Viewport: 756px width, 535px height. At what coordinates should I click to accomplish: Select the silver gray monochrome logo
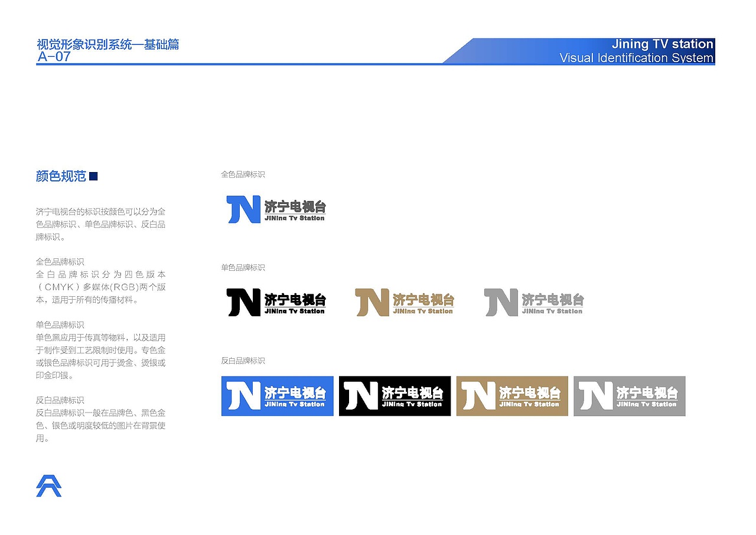(x=534, y=302)
